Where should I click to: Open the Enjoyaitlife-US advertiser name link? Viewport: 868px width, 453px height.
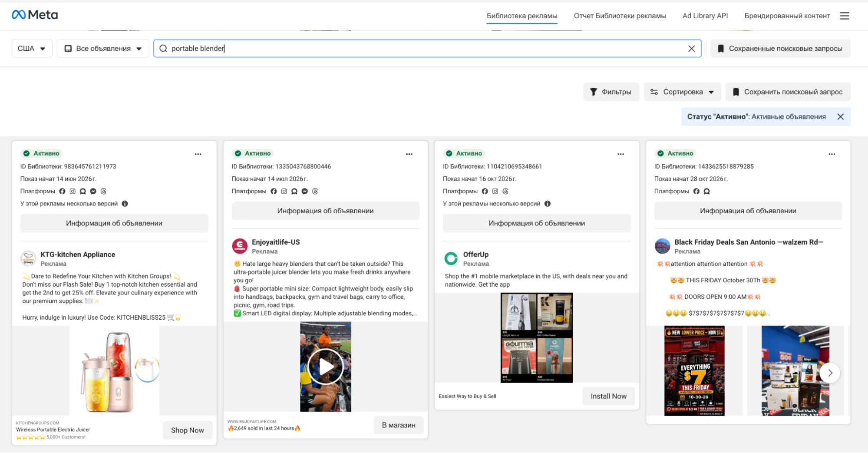(276, 242)
